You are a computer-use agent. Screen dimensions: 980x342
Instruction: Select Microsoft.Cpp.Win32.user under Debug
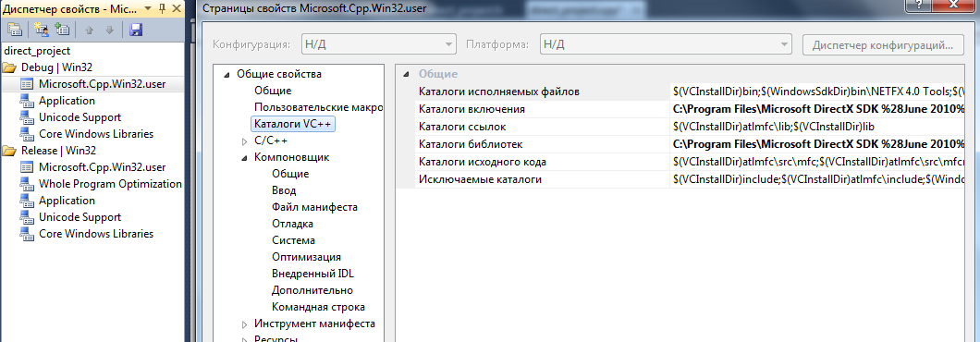click(x=102, y=84)
